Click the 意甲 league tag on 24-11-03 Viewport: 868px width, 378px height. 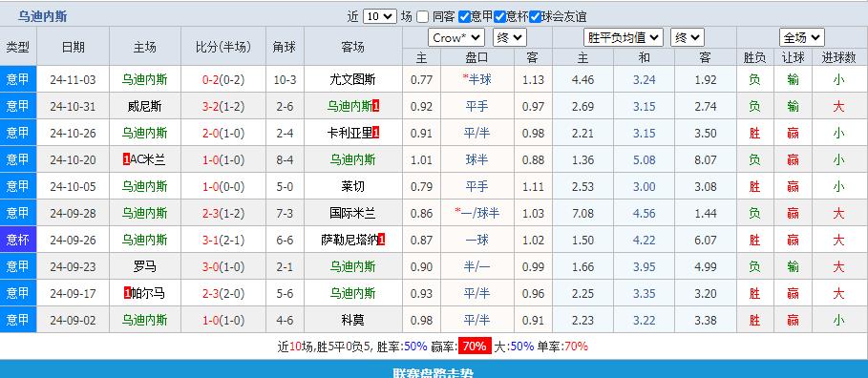[18, 79]
